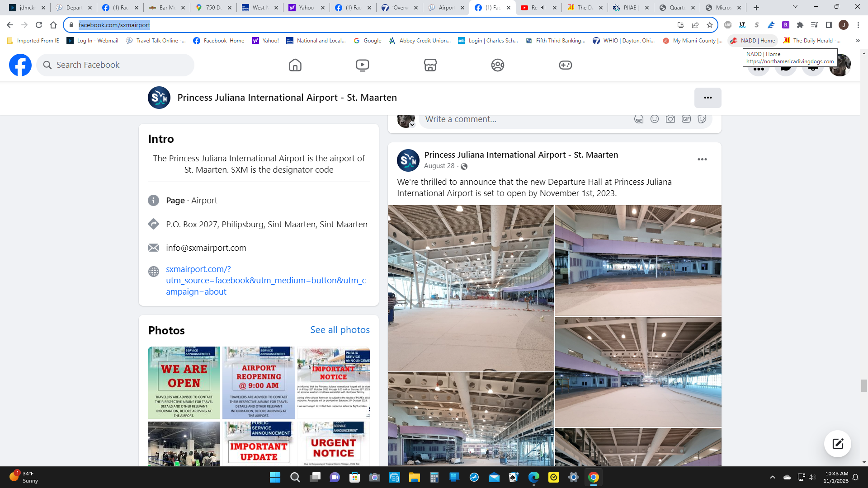This screenshot has height=488, width=868.
Task: Open the Facebook Video tab icon
Action: coord(362,65)
